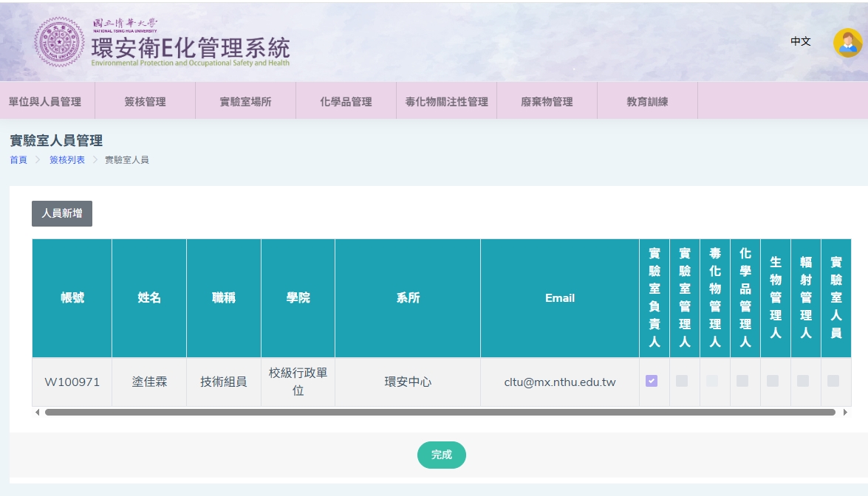The width and height of the screenshot is (868, 496).
Task: Click the scrollbar left arrow
Action: [x=38, y=412]
